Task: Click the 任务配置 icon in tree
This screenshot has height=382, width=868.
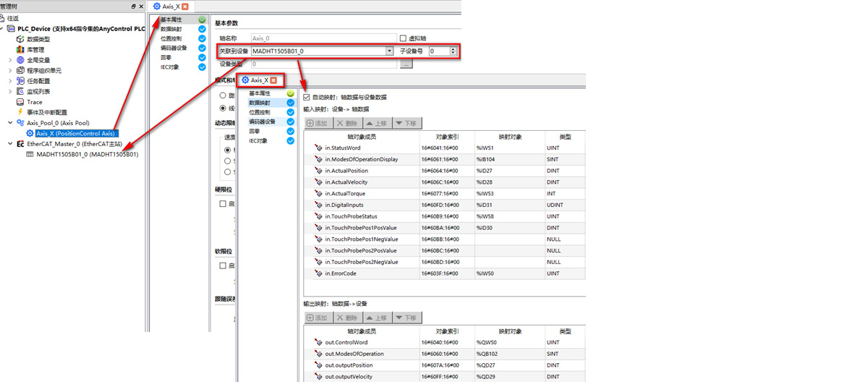Action: [x=20, y=81]
